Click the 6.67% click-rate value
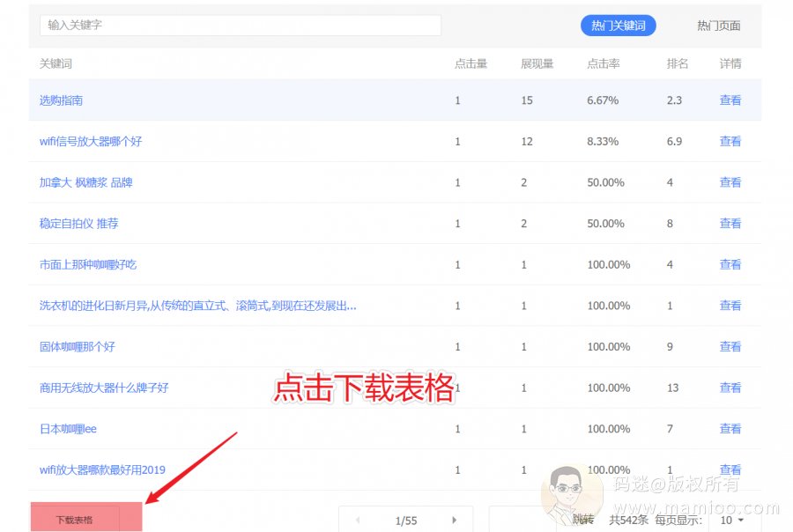The image size is (793, 532). (x=603, y=100)
